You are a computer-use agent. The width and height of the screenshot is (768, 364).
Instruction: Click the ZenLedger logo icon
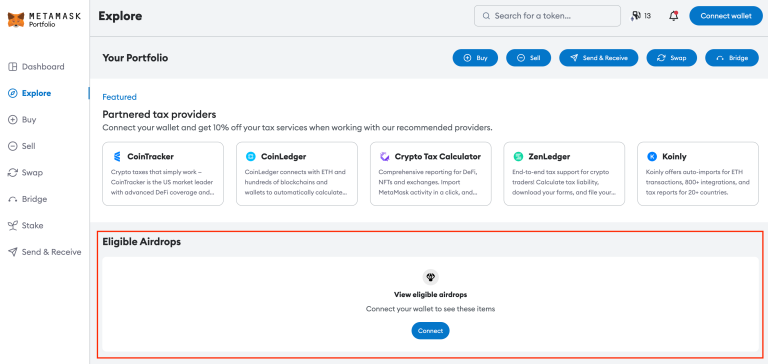tap(518, 157)
